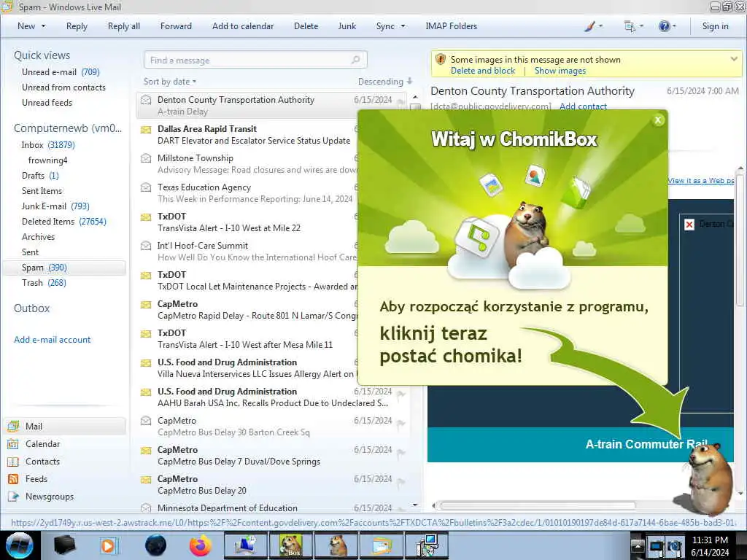Viewport: 747px width, 560px height.
Task: Open the ChomikBox taskbar button
Action: (x=290, y=545)
